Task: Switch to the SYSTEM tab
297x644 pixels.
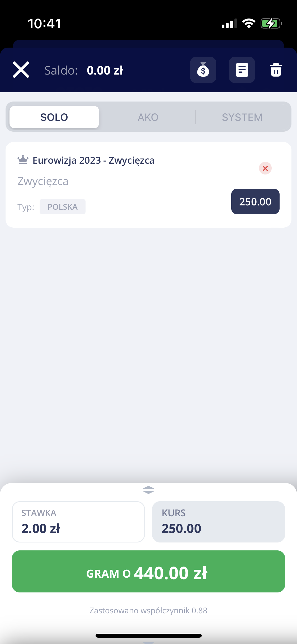Action: 242,117
